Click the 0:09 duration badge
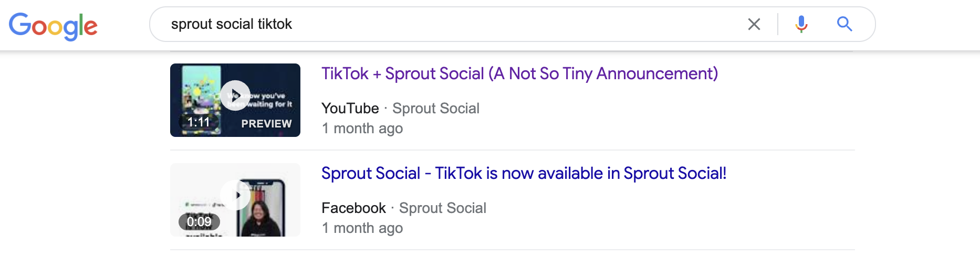980x256 pixels. click(199, 222)
